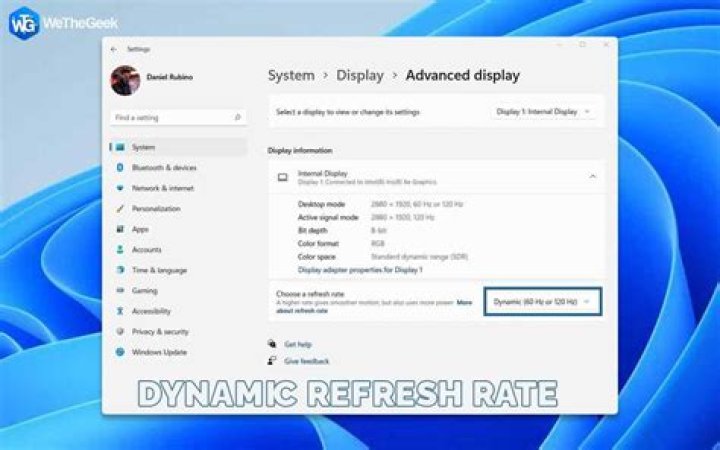Click the Gaming controller icon

[x=120, y=290]
